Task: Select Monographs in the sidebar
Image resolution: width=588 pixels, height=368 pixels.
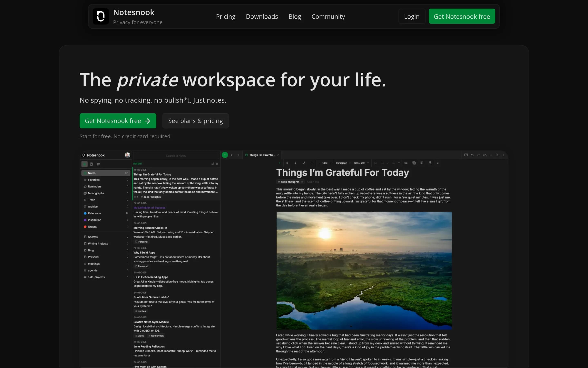Action: pyautogui.click(x=106, y=193)
